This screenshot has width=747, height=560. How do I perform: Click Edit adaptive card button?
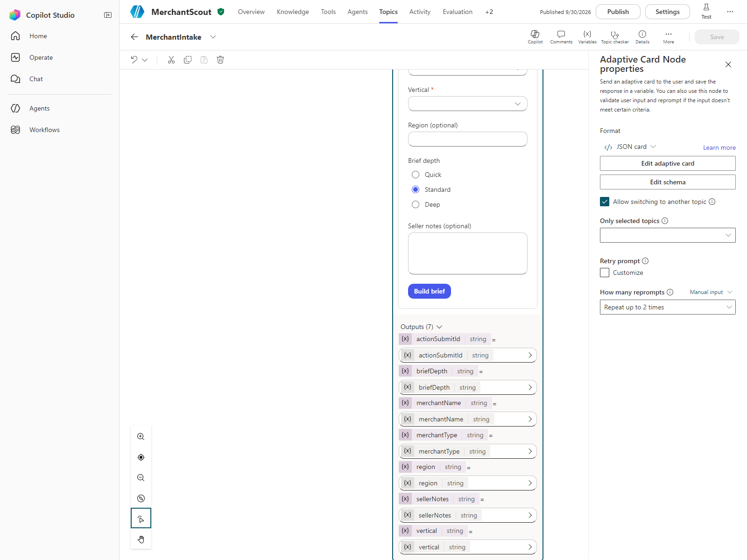(668, 163)
